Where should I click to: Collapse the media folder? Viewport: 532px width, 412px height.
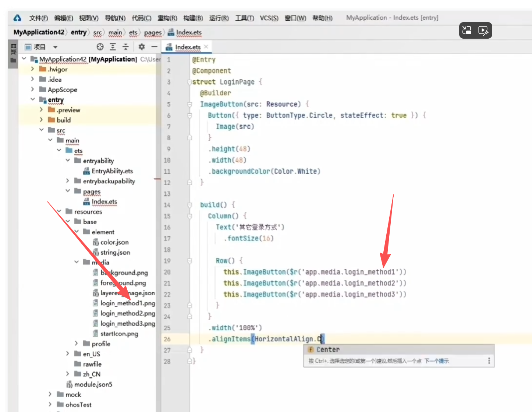77,262
